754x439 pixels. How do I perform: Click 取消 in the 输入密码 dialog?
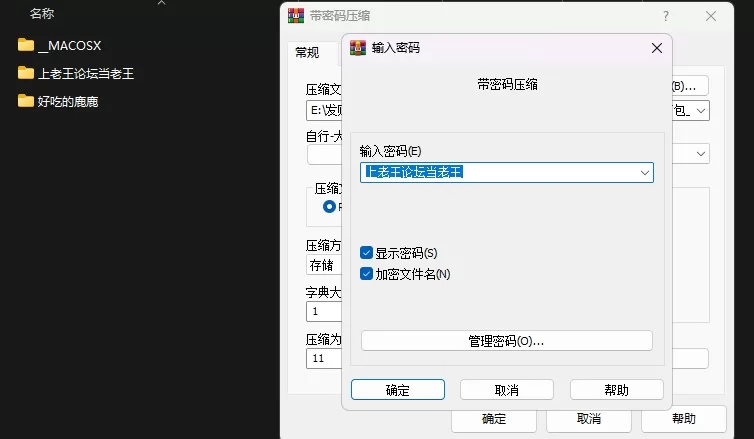507,389
